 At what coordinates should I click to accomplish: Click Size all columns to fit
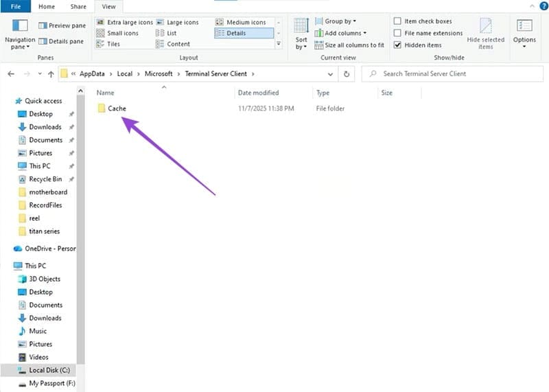(349, 45)
